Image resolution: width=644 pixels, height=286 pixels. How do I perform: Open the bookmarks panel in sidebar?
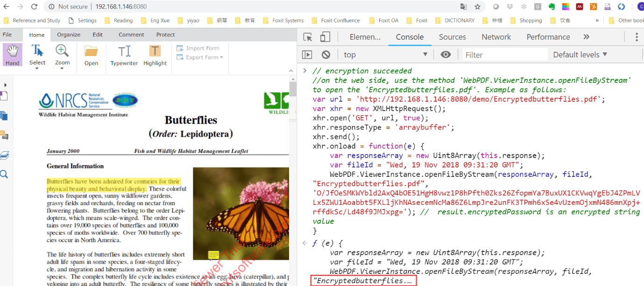click(4, 97)
